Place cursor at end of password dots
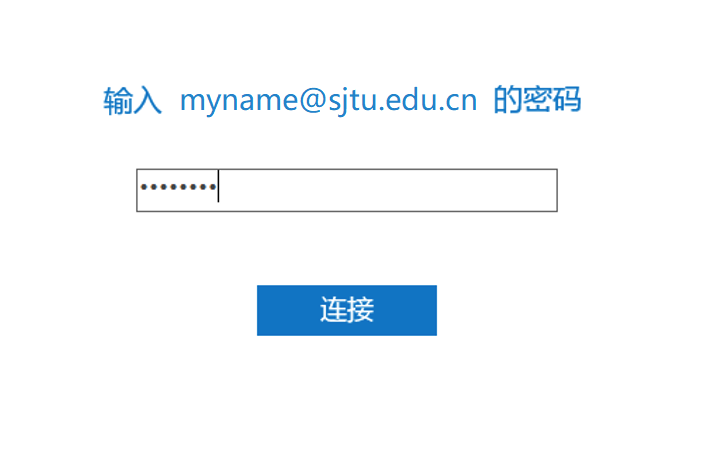This screenshot has width=704, height=458. click(x=218, y=187)
